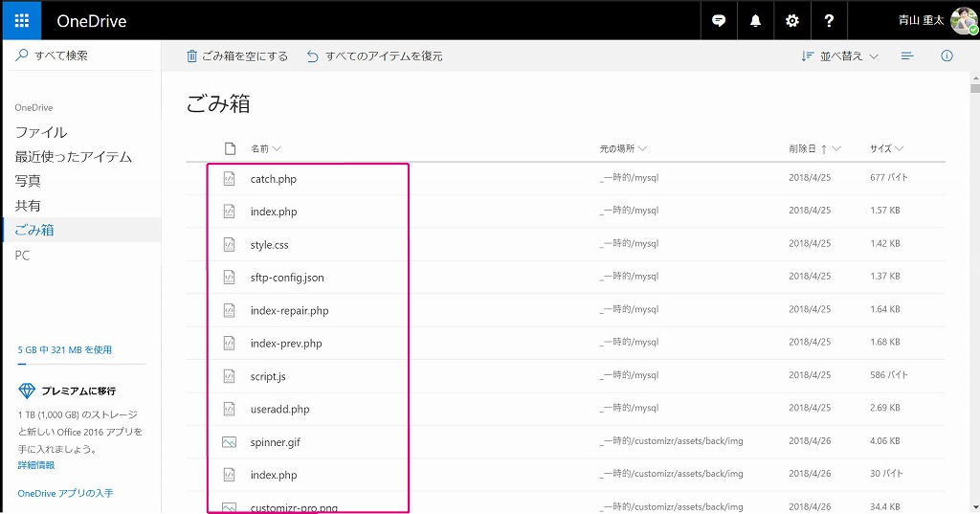Open the chat feedback icon in header
The image size is (980, 514).
pyautogui.click(x=719, y=21)
